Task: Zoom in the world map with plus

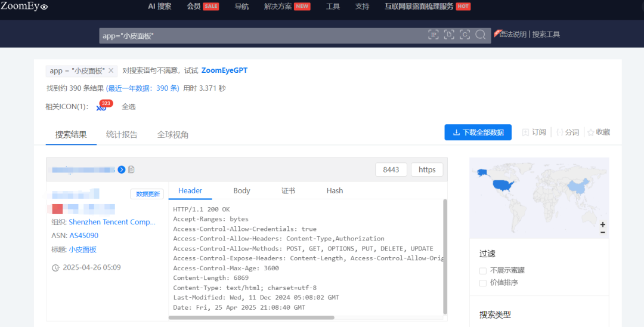Action: click(x=602, y=224)
